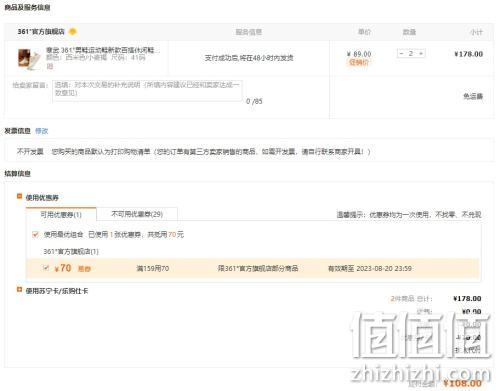Select the 361°官方旗舰店(1) coupon group label

(71, 251)
